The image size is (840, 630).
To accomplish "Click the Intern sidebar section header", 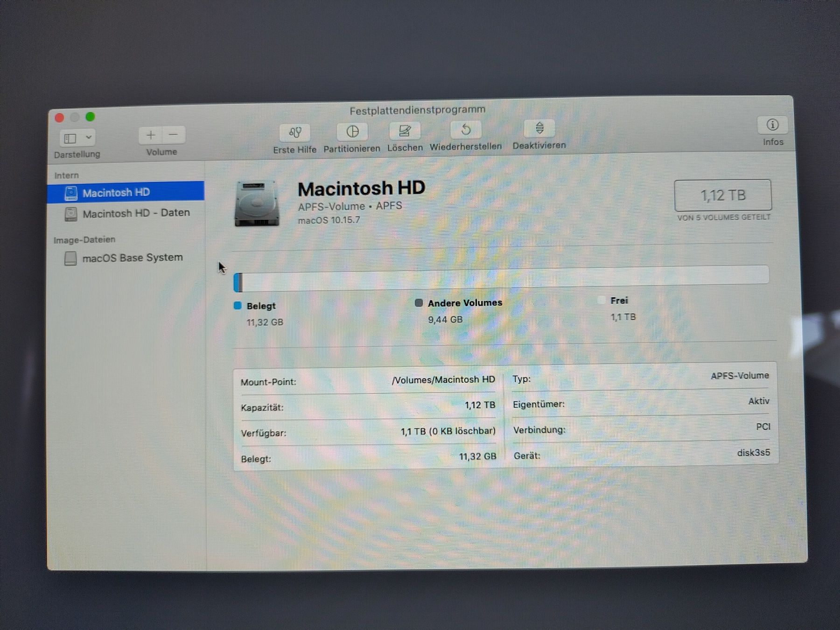I will [66, 175].
